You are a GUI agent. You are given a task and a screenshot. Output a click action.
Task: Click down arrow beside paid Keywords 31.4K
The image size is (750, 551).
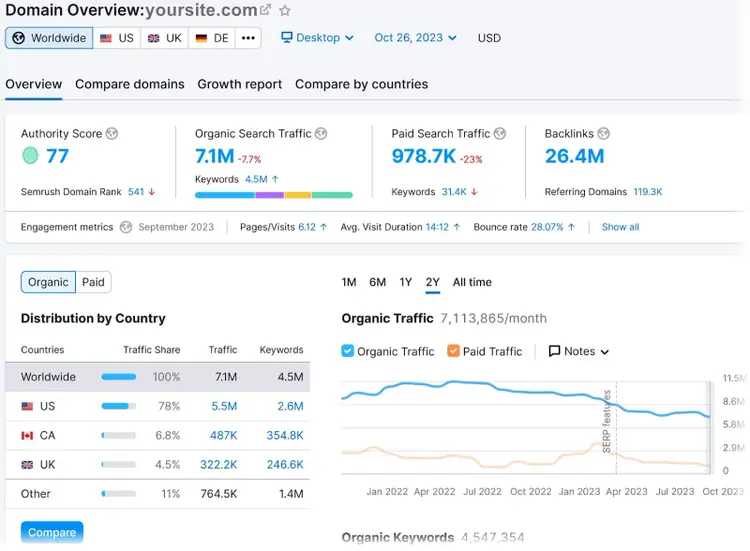pyautogui.click(x=474, y=192)
